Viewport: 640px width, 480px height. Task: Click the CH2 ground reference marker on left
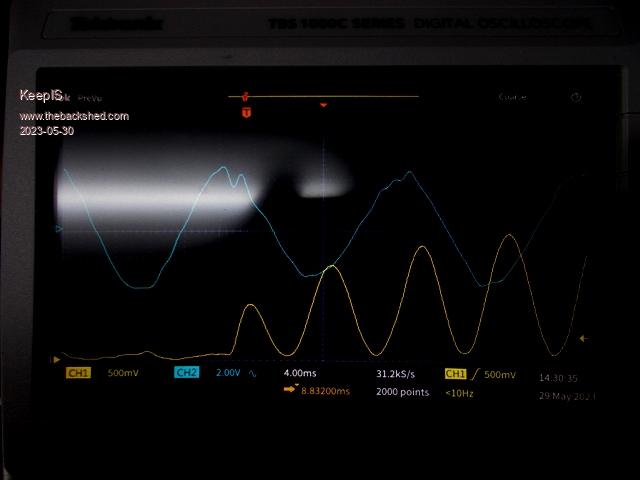58,229
